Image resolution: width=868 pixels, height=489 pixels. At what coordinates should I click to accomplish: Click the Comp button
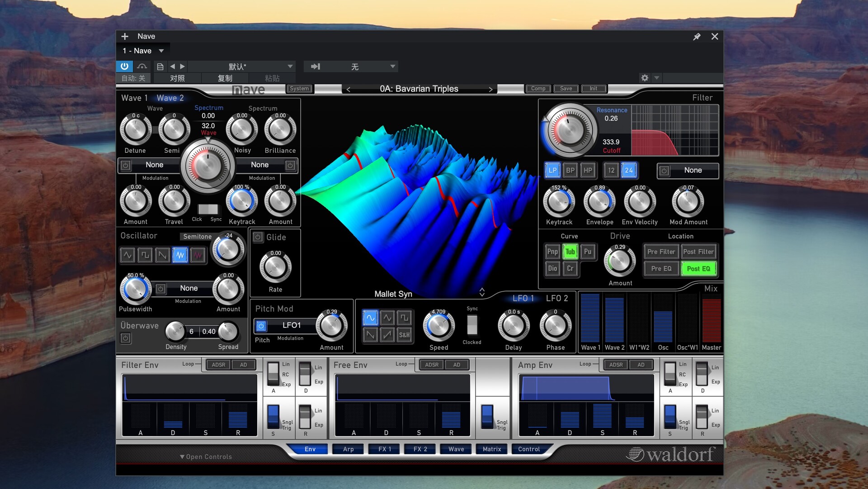coord(538,89)
